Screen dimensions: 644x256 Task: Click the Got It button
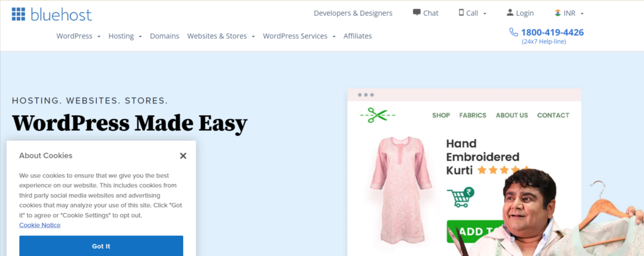point(101,246)
